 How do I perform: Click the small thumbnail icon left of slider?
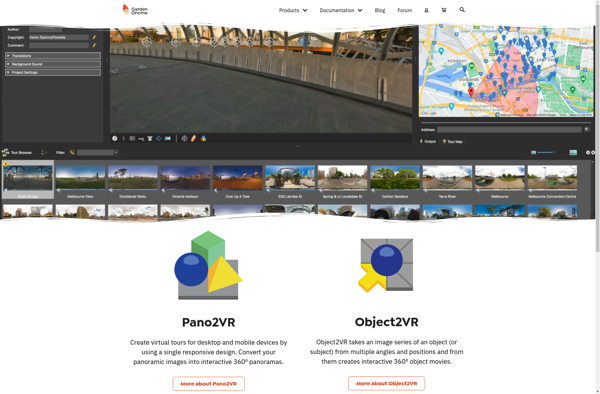pyautogui.click(x=533, y=153)
